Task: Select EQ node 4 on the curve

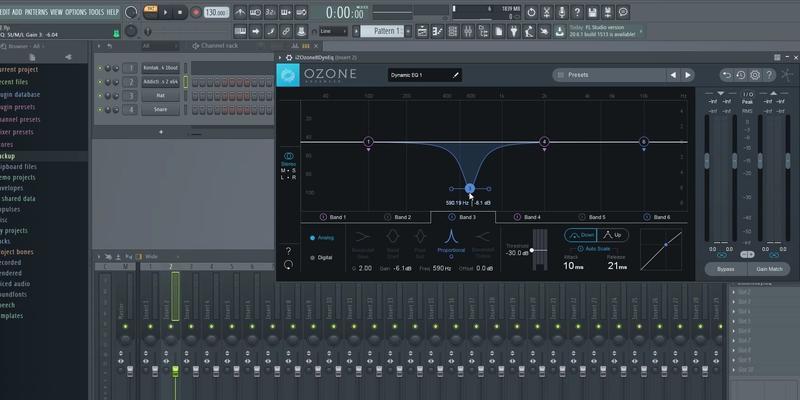Action: tap(544, 142)
